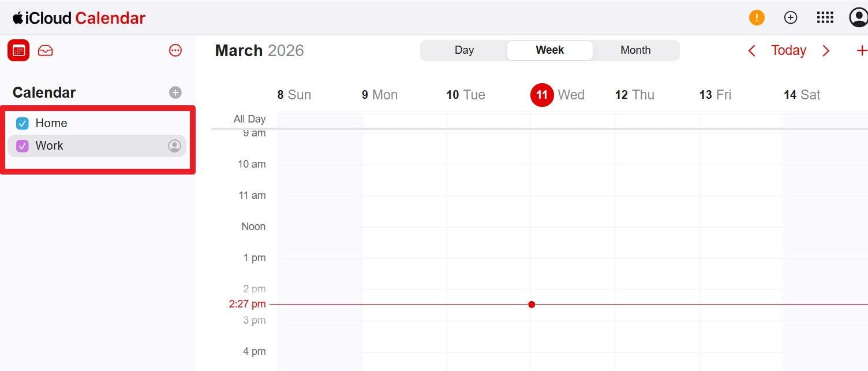
Task: Click the apps grid launcher icon
Action: pos(825,17)
